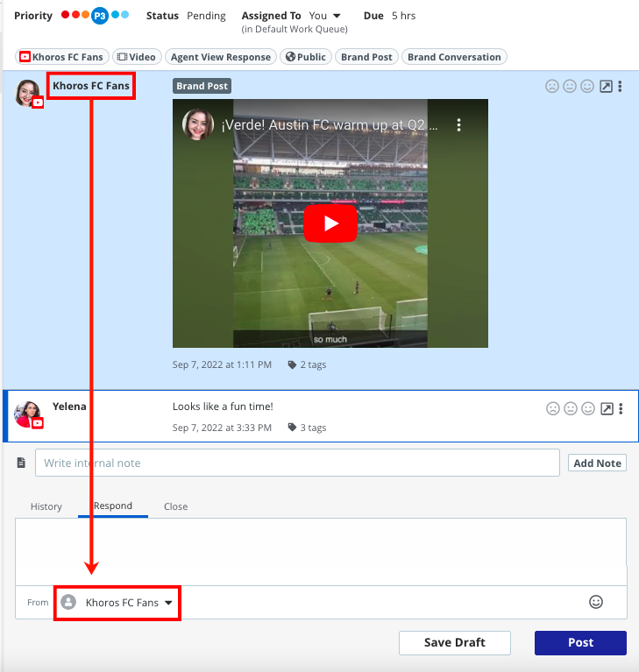Open Yelena's comment in external window
This screenshot has width=639, height=672.
pyautogui.click(x=607, y=409)
